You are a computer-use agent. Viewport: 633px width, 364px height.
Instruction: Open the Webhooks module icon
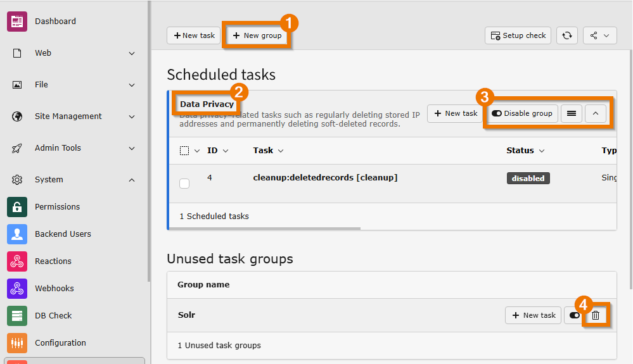[17, 289]
